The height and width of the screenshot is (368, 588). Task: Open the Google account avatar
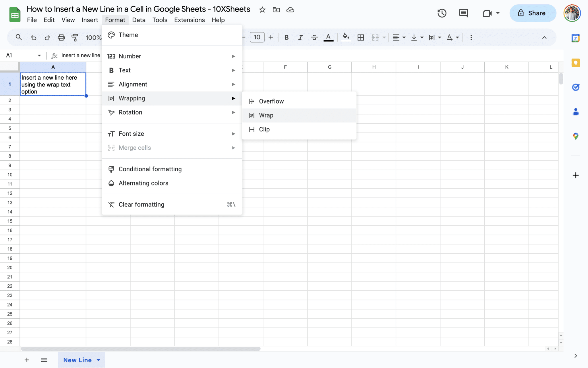pyautogui.click(x=572, y=13)
